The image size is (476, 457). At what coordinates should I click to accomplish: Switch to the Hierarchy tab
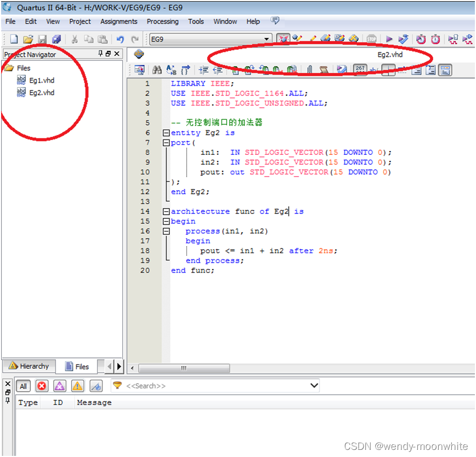[x=29, y=366]
